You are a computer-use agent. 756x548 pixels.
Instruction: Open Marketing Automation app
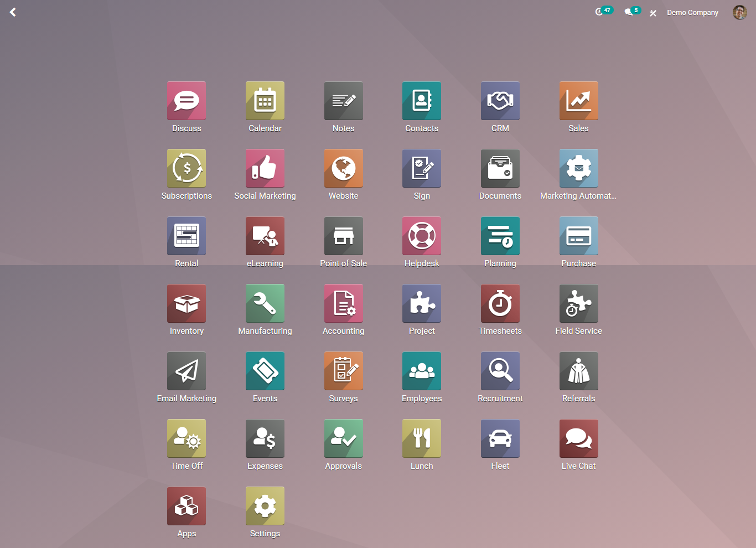[x=579, y=168]
